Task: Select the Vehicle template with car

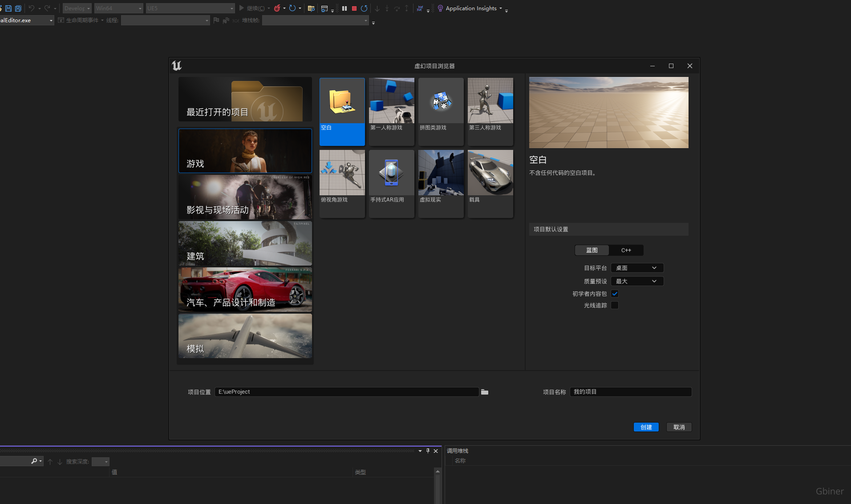Action: click(490, 173)
